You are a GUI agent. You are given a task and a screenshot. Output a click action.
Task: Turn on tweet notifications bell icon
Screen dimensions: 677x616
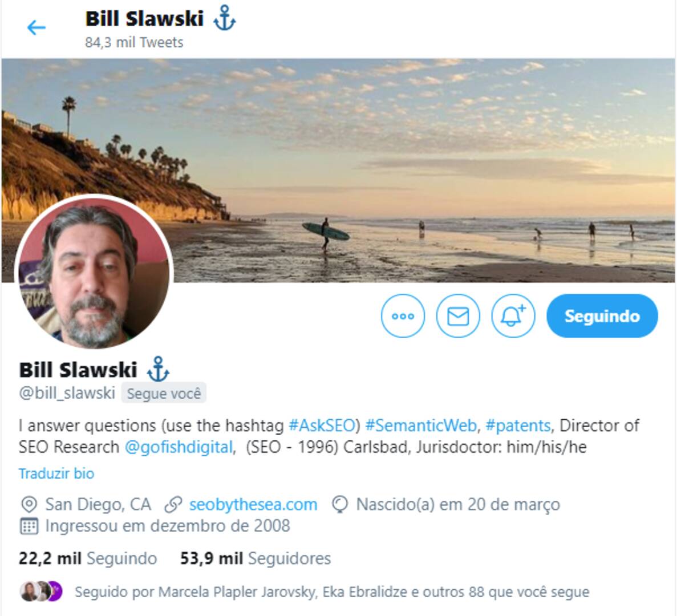click(513, 316)
